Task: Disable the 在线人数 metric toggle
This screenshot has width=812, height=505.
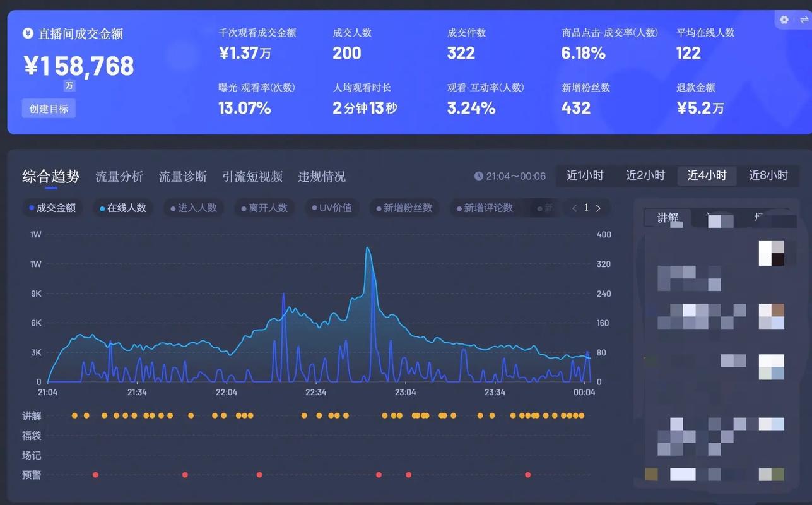Action: click(122, 208)
